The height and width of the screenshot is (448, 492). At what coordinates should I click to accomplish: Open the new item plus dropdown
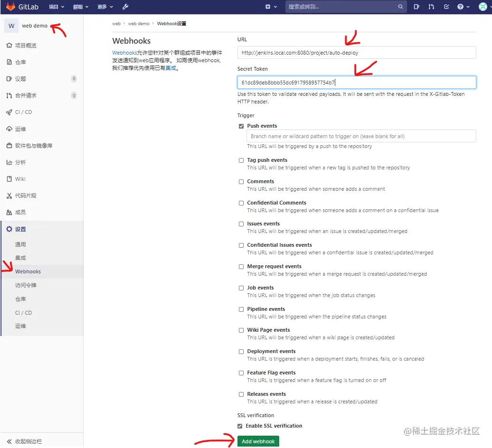tap(271, 7)
